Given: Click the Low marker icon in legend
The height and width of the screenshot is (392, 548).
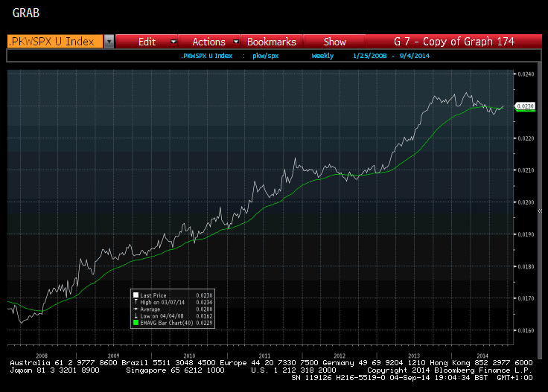Looking at the screenshot, I should pos(135,316).
